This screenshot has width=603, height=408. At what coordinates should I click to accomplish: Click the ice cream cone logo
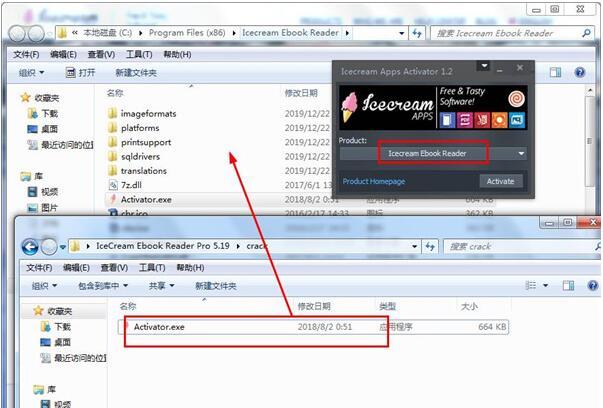click(350, 107)
